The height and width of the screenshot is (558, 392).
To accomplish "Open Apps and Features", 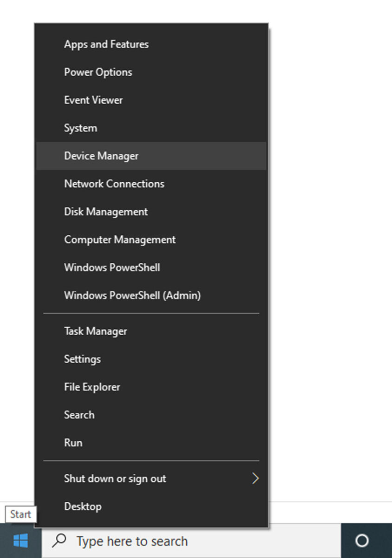I will pyautogui.click(x=106, y=44).
